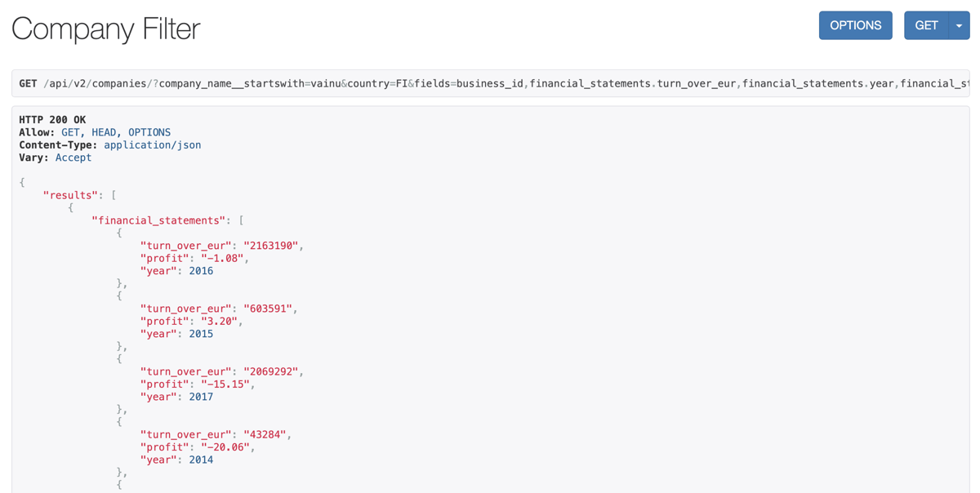Click the year value 2016
The width and height of the screenshot is (980, 493).
(x=201, y=271)
